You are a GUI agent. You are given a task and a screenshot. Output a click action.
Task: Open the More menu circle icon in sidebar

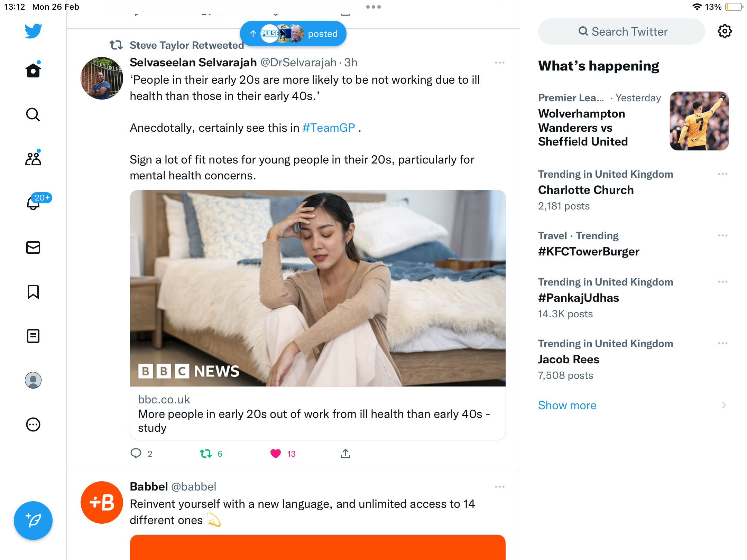tap(33, 424)
